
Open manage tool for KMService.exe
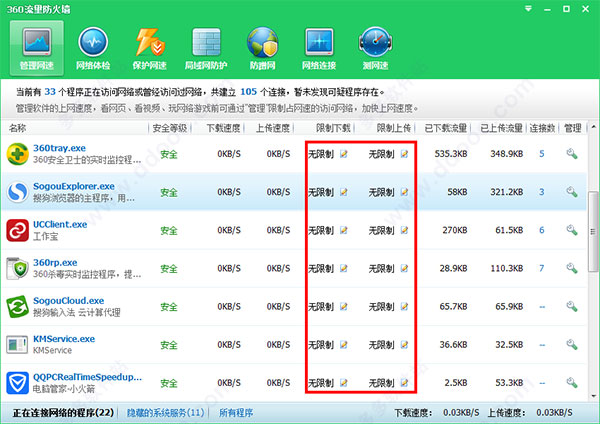(x=572, y=344)
